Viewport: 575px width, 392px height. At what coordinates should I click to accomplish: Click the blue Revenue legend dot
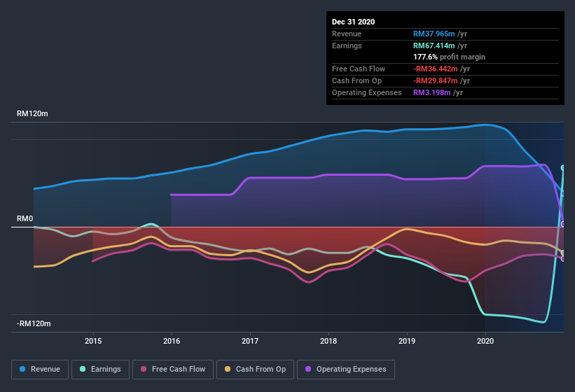point(23,369)
